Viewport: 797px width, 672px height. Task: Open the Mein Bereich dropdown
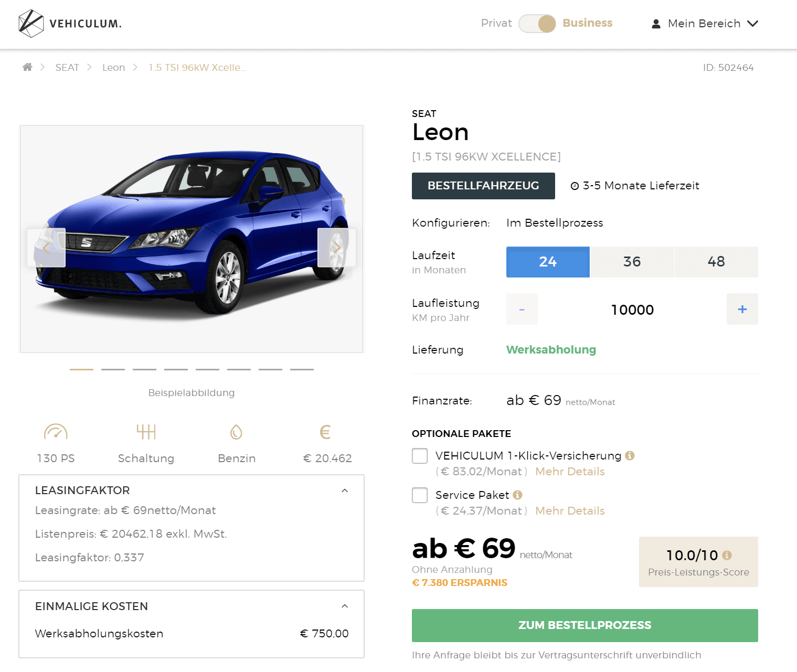click(705, 24)
